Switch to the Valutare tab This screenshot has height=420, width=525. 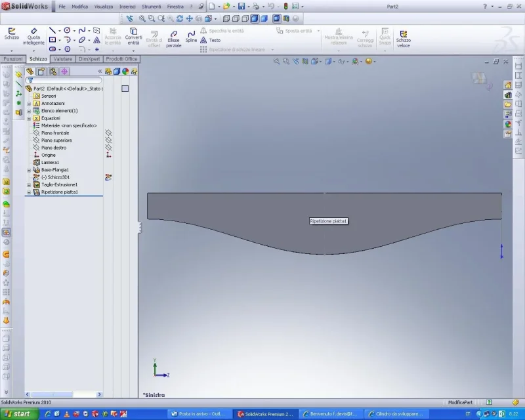click(x=62, y=59)
